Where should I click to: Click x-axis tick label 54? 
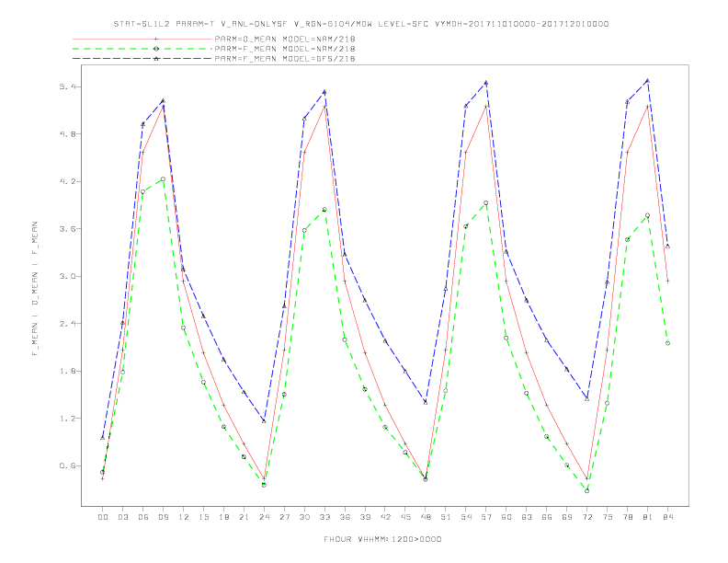tap(466, 517)
